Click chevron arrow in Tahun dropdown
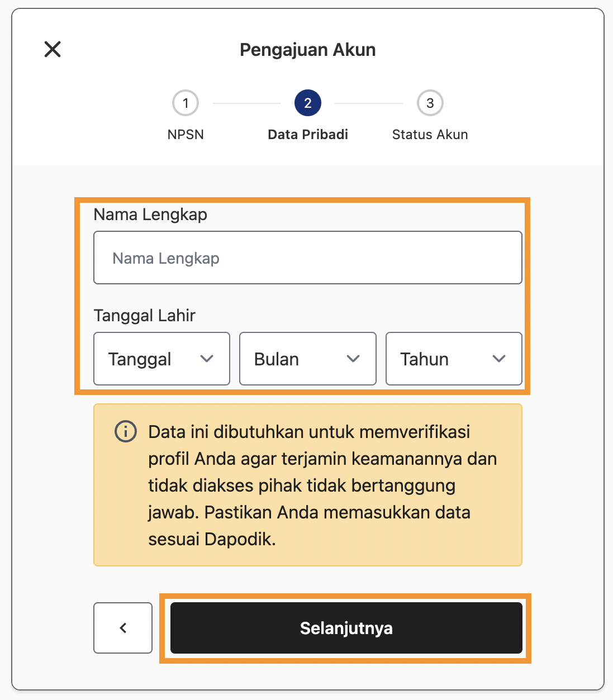 499,359
